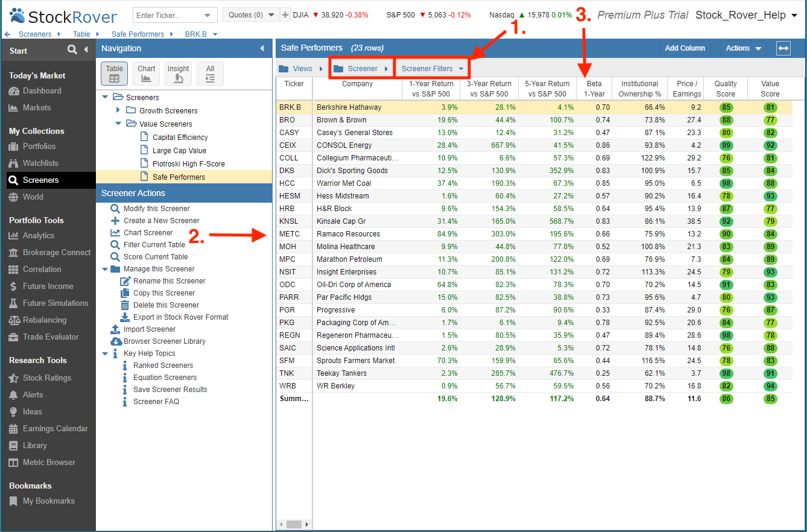Open Dashboard from the sidebar
807x532 pixels.
(x=42, y=91)
